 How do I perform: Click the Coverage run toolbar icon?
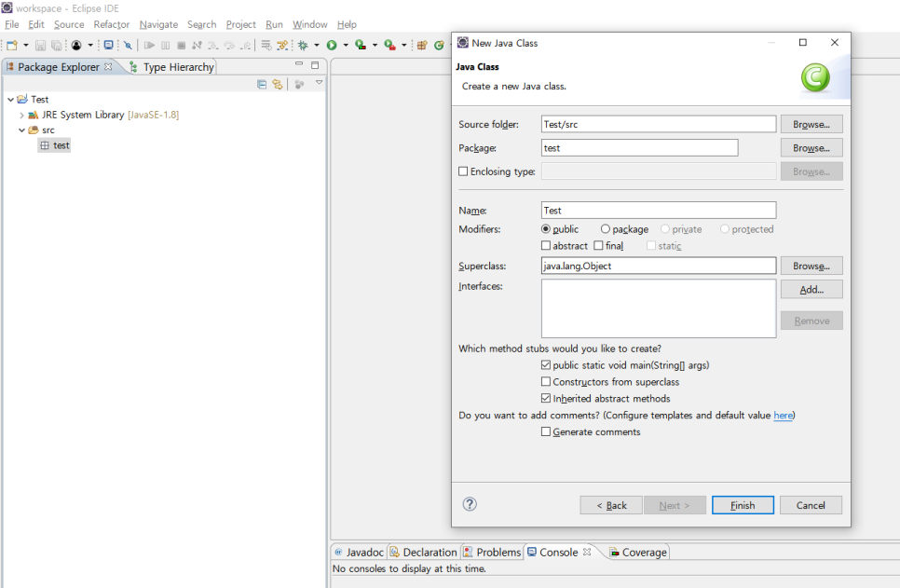[x=361, y=45]
